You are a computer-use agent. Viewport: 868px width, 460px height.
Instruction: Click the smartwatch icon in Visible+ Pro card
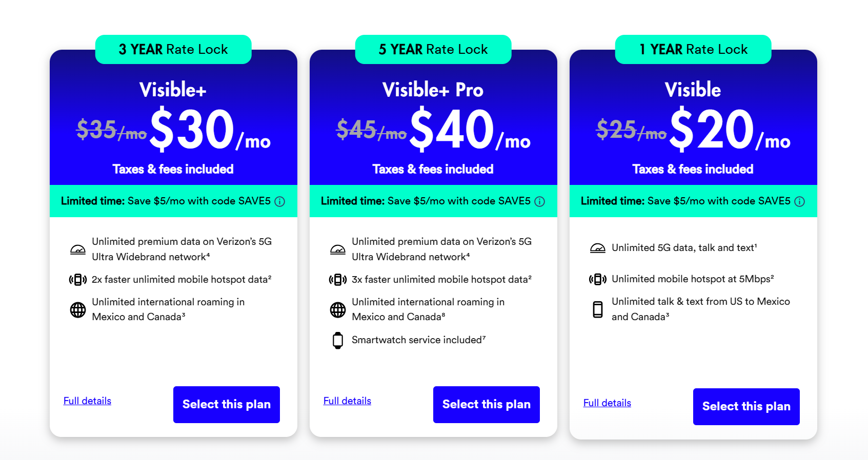(338, 340)
